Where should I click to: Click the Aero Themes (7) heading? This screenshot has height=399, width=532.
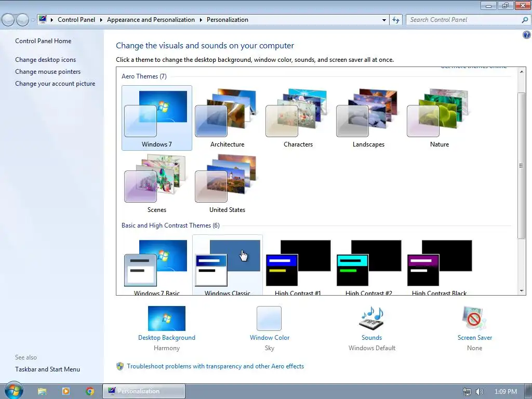144,76
